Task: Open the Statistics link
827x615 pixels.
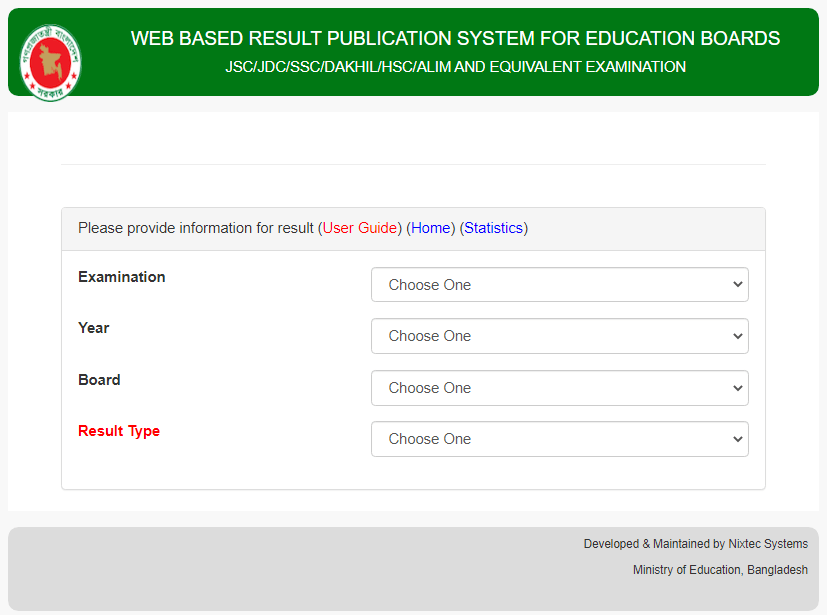Action: click(x=493, y=228)
